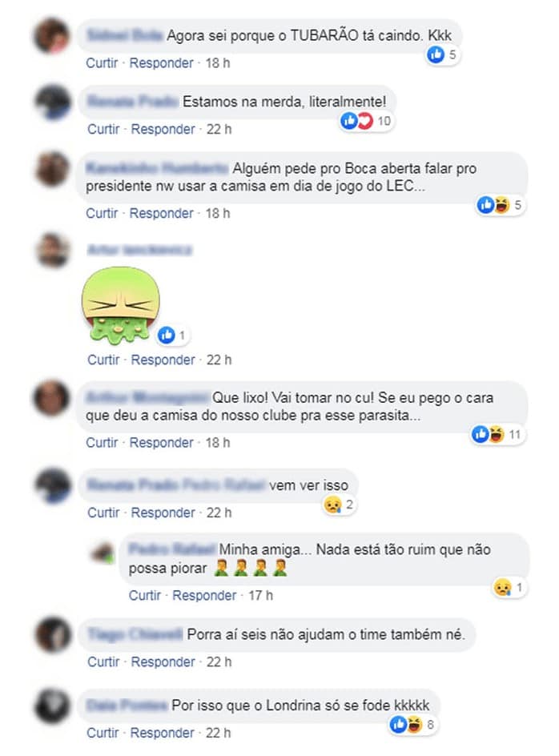Click the 18 h timestamp under LEC comment
Screen dimensions: 559x756
[218, 213]
